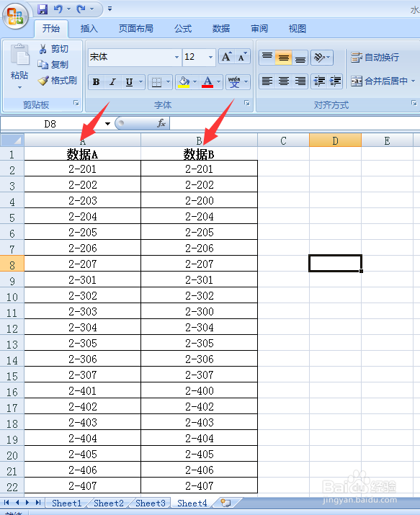Viewport: 420px width, 515px height.
Task: Click the 粘贴 paste clipboard icon
Action: click(x=19, y=55)
